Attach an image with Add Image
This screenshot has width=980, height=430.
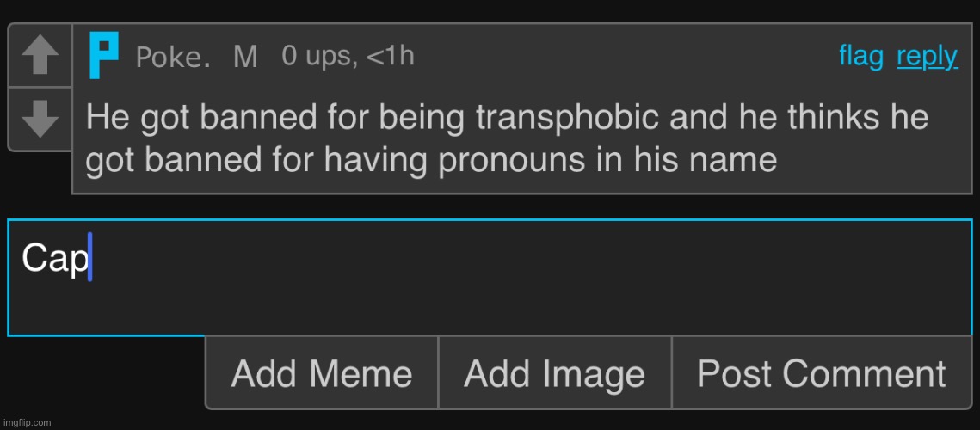pyautogui.click(x=555, y=373)
